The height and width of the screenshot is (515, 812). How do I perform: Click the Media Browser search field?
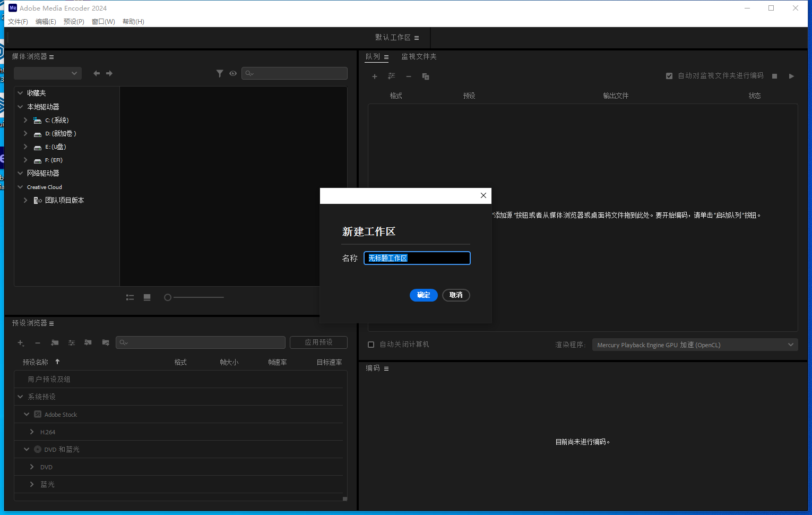295,73
